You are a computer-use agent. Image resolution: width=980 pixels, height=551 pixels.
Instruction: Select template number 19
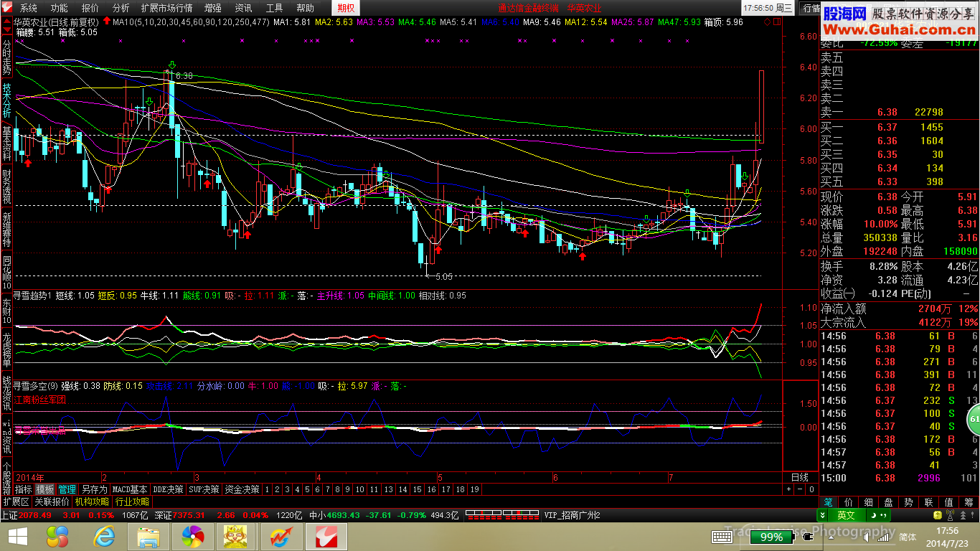pos(474,489)
